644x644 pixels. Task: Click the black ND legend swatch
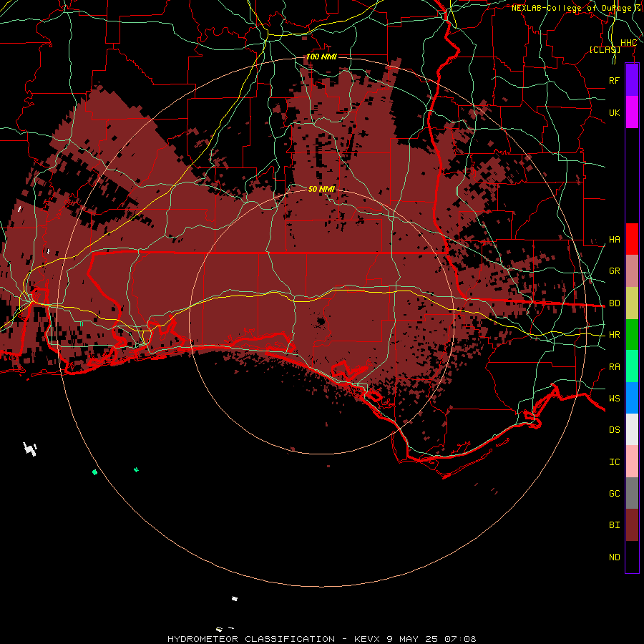click(x=632, y=557)
